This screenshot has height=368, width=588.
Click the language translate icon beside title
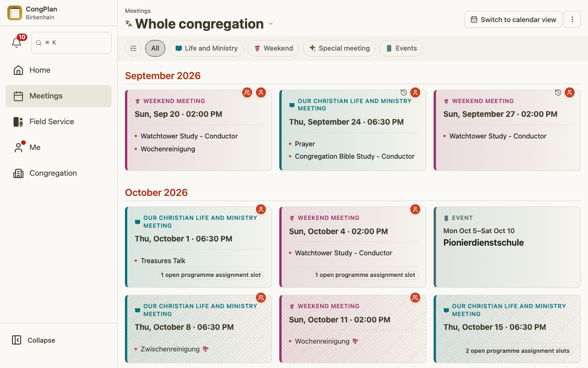pos(129,23)
